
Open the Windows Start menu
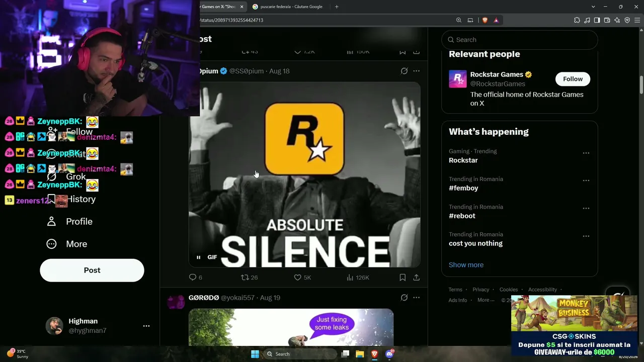point(255,354)
